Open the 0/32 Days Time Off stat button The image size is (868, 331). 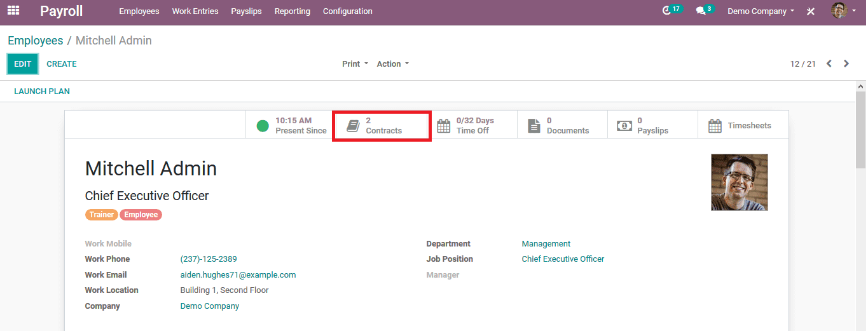pos(472,125)
